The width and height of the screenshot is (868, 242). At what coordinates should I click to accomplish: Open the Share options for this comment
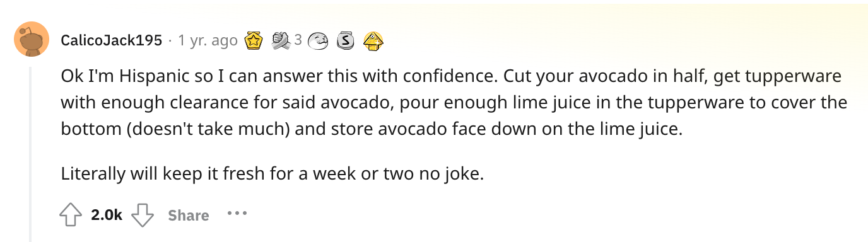(x=189, y=215)
